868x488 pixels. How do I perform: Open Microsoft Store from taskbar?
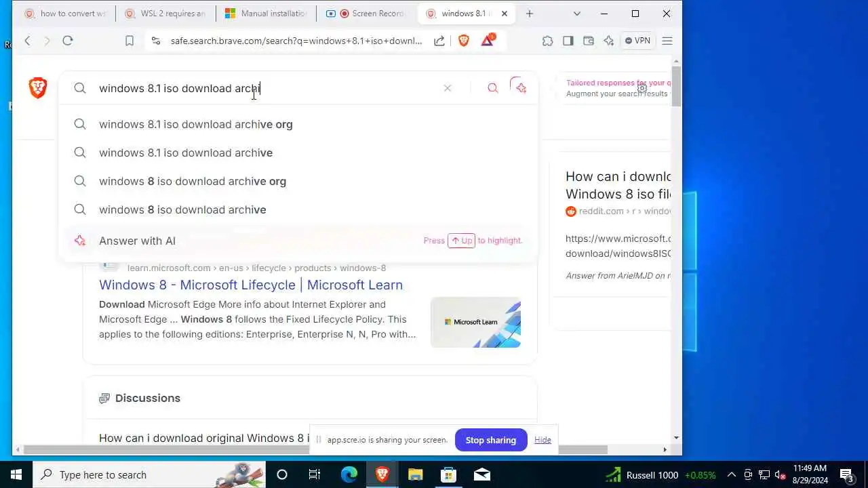448,474
